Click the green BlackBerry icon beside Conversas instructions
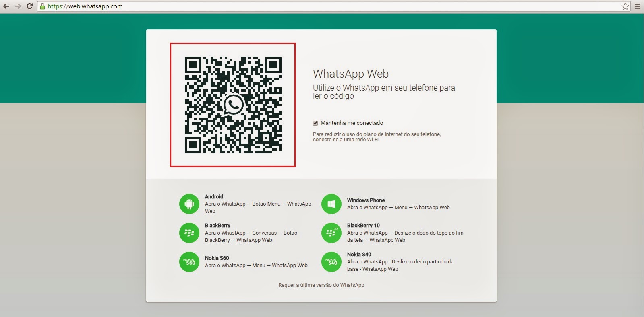Screen dimensions: 644x317 point(189,233)
